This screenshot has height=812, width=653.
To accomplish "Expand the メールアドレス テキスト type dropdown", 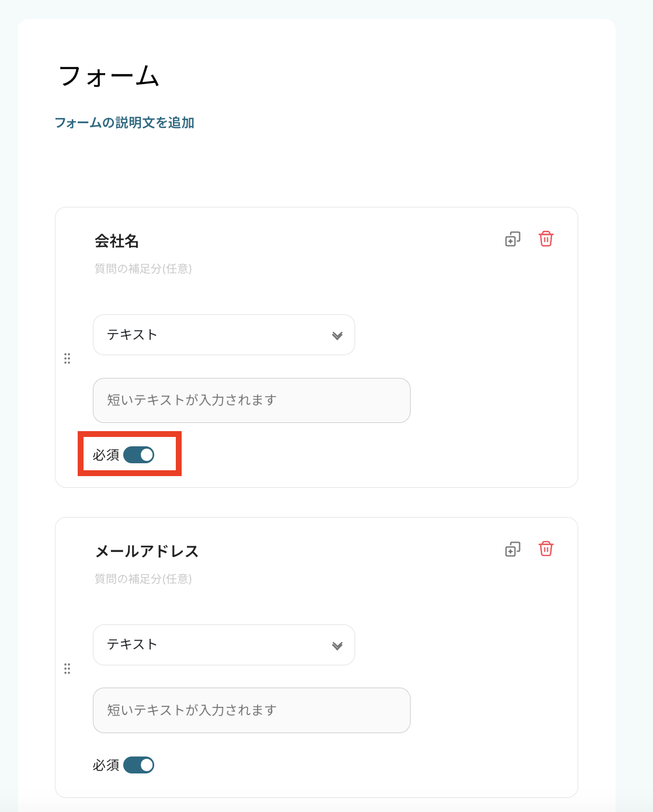I will 224,645.
